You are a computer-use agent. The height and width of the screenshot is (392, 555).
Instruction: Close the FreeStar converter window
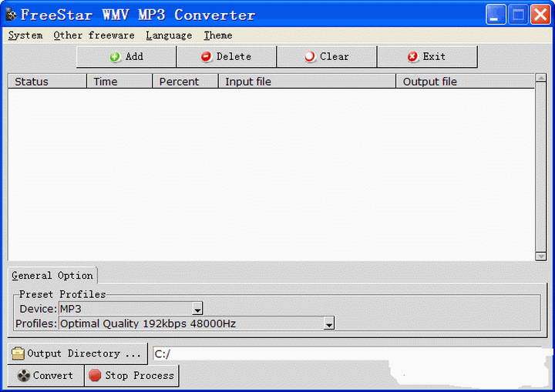[x=540, y=15]
